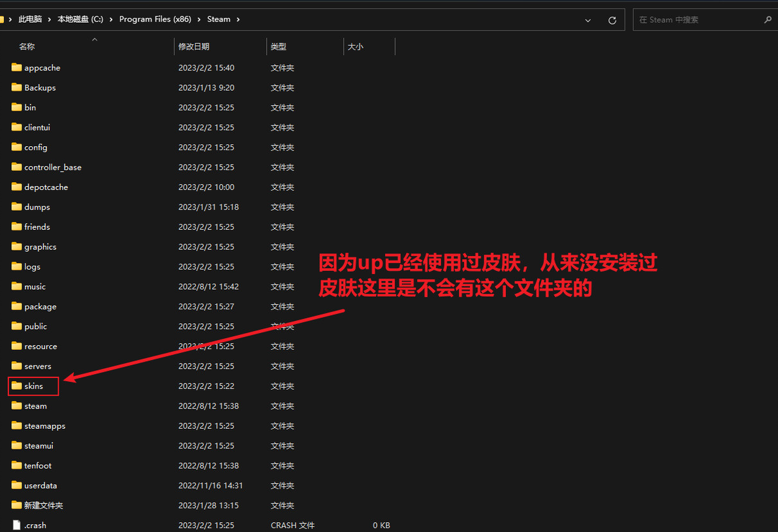Click the 2022/8/12 15:42 date of music
The width and height of the screenshot is (778, 532).
tap(208, 287)
